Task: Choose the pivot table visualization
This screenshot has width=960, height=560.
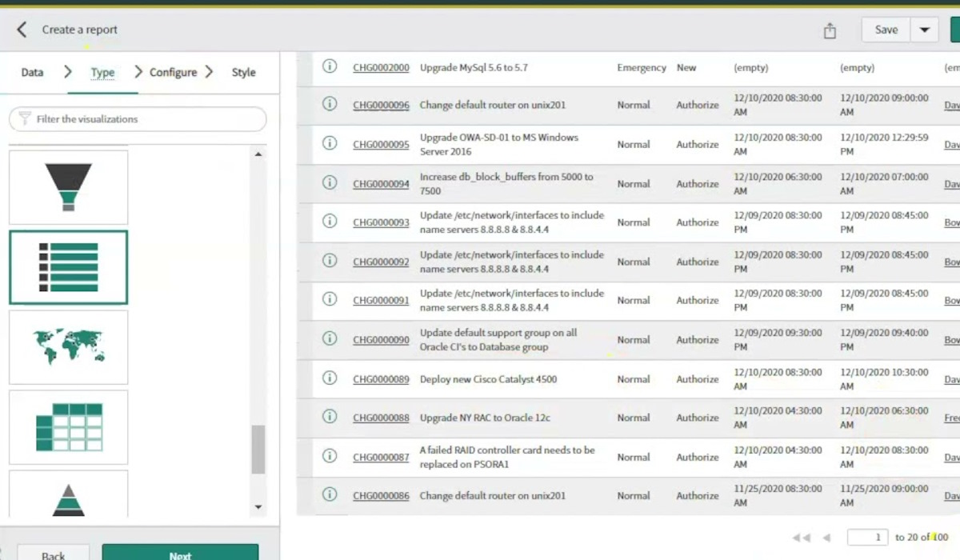Action: (68, 427)
